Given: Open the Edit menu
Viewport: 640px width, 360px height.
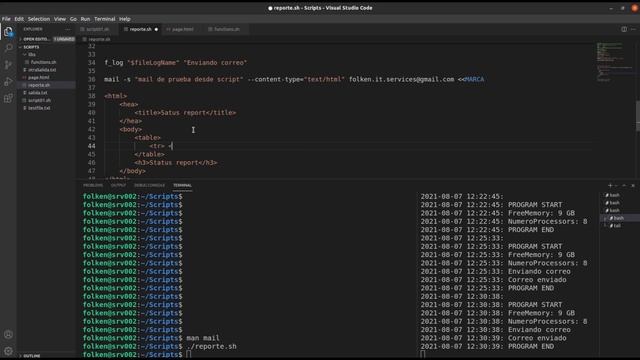Looking at the screenshot, I should [x=19, y=19].
